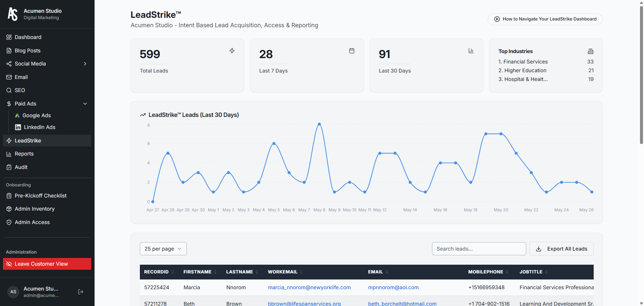Collapse the Paid Ads submenu chevron
This screenshot has height=306, width=644.
pos(85,104)
